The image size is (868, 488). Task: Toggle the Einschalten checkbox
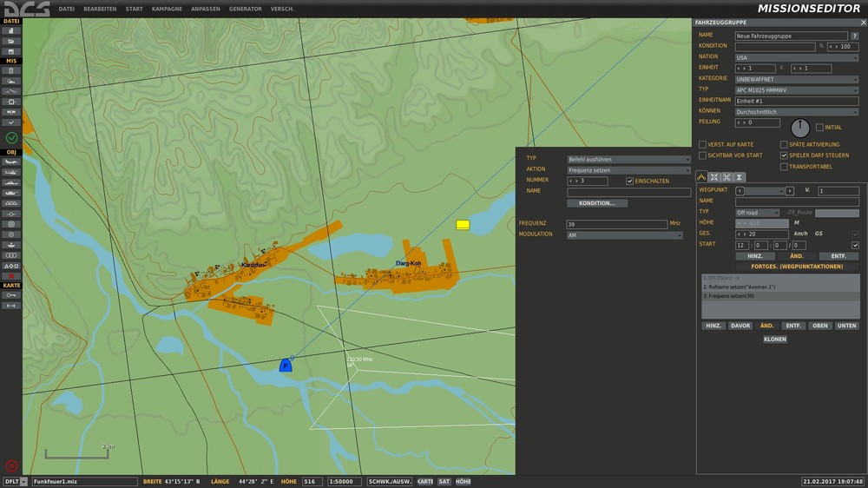[630, 181]
